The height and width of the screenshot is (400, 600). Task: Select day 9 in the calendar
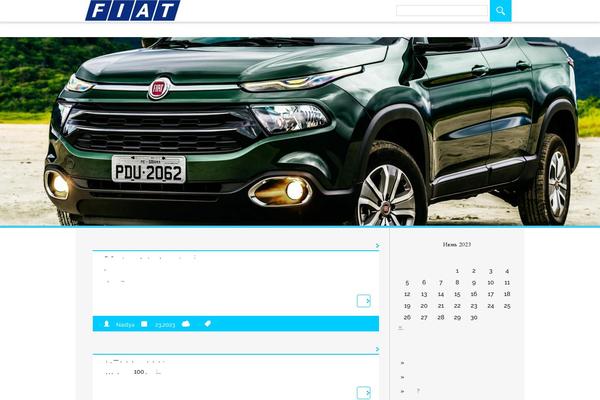point(474,282)
